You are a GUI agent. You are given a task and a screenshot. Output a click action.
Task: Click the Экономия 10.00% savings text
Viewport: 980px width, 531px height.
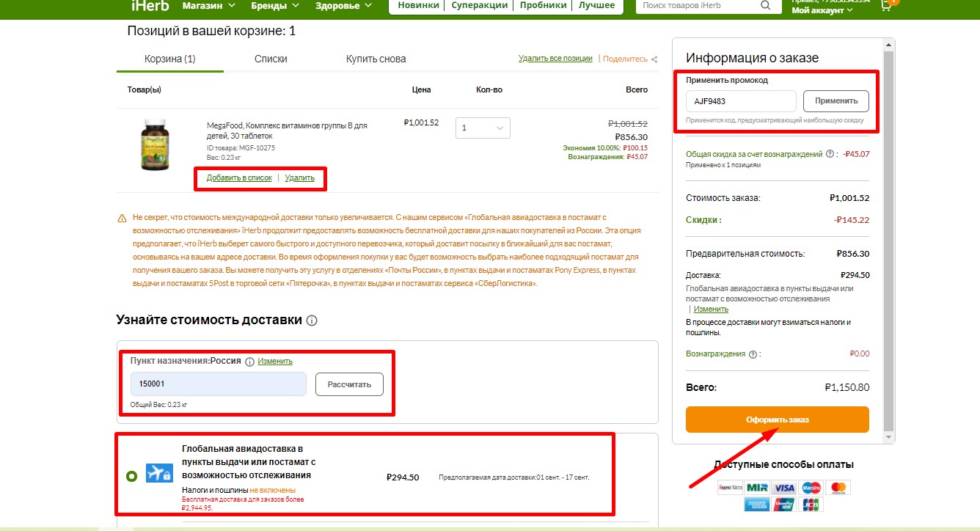[605, 147]
